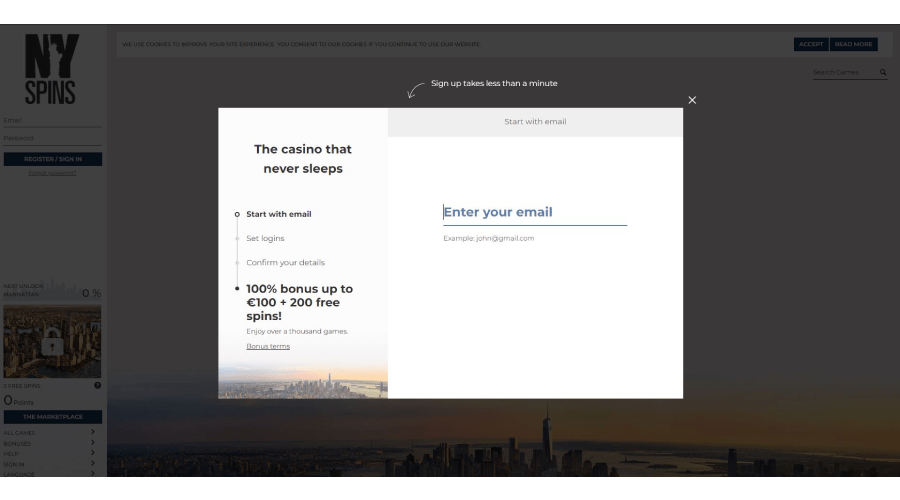900x500 pixels.
Task: Select the 'Start with email' tab header
Action: [x=535, y=122]
